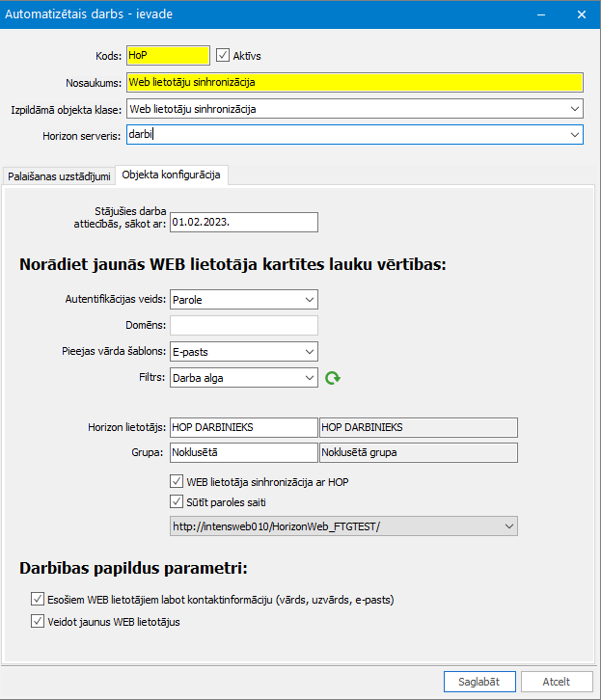The width and height of the screenshot is (601, 700).
Task: Click the Kods input field
Action: point(168,55)
